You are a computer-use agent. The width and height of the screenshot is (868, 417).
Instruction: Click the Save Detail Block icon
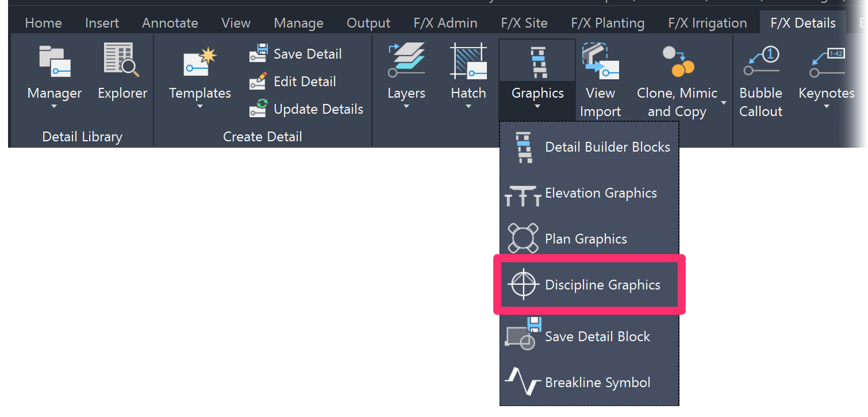(x=524, y=333)
